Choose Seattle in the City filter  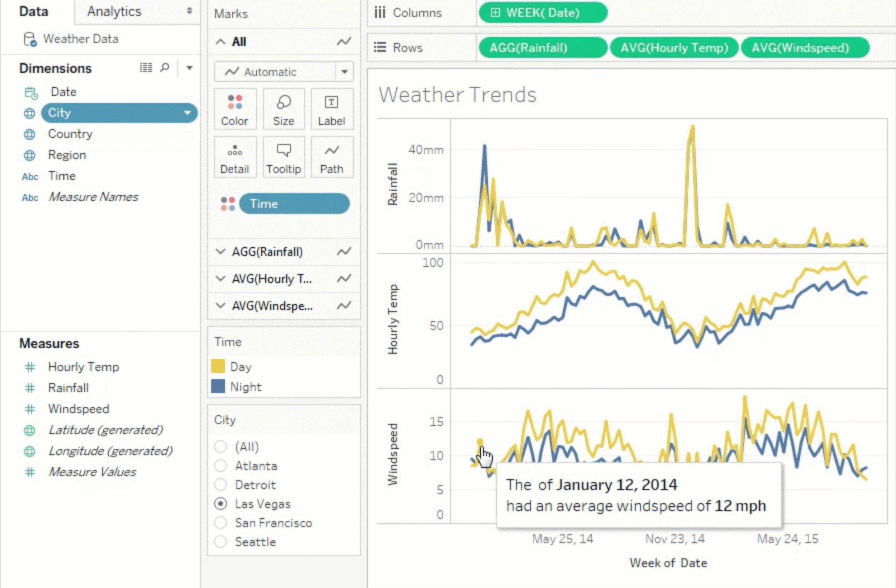point(221,542)
